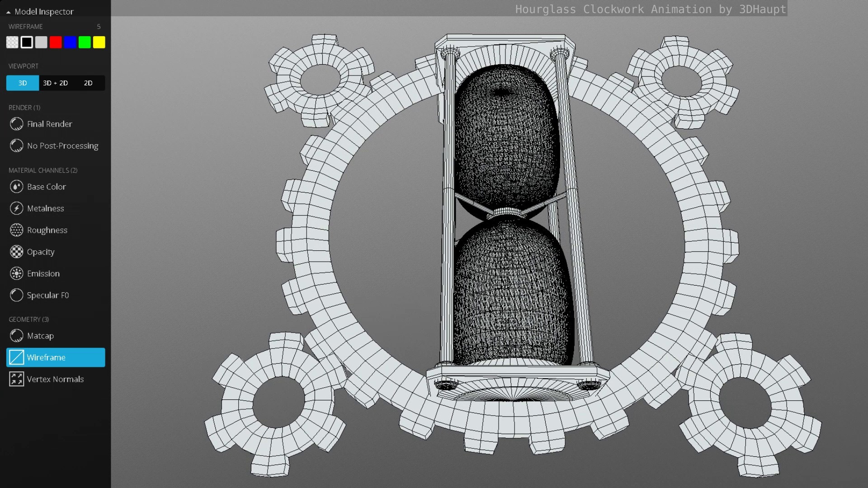Select the green wireframe color swatch

85,42
